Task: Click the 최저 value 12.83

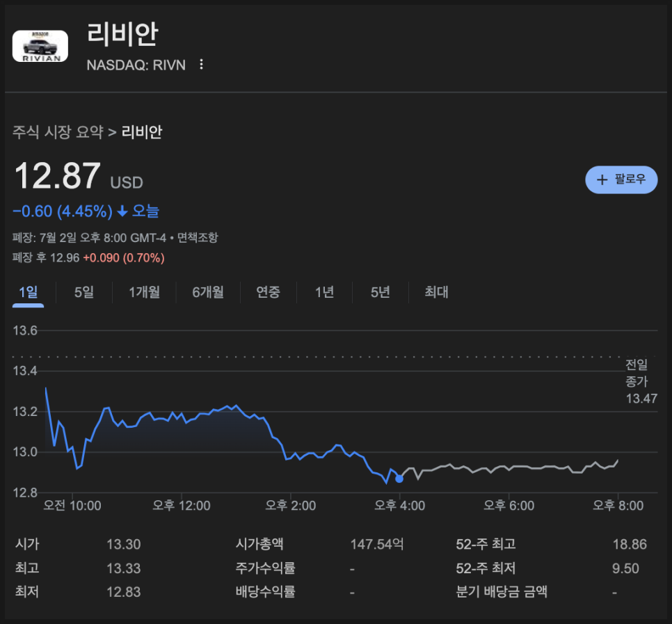Action: pyautogui.click(x=123, y=592)
